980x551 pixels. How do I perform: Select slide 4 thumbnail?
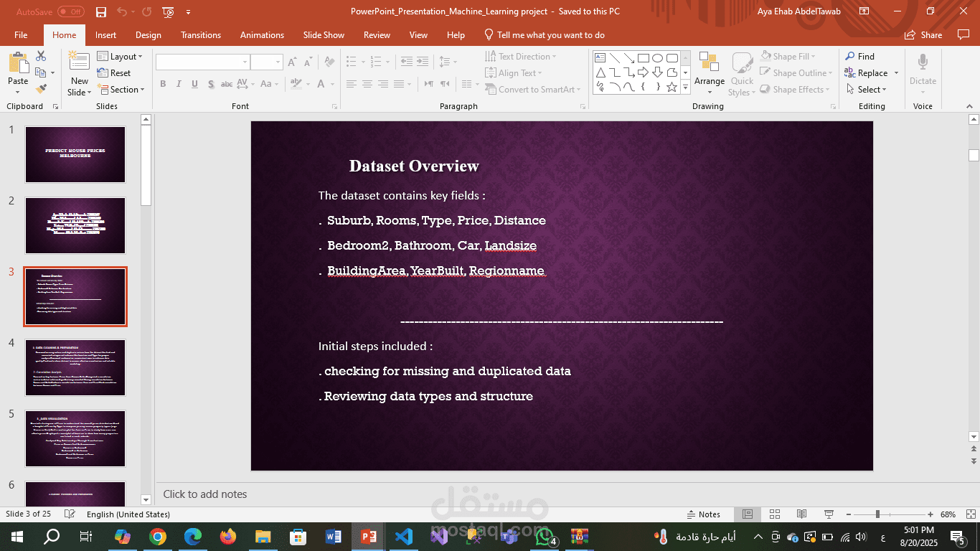pos(75,367)
